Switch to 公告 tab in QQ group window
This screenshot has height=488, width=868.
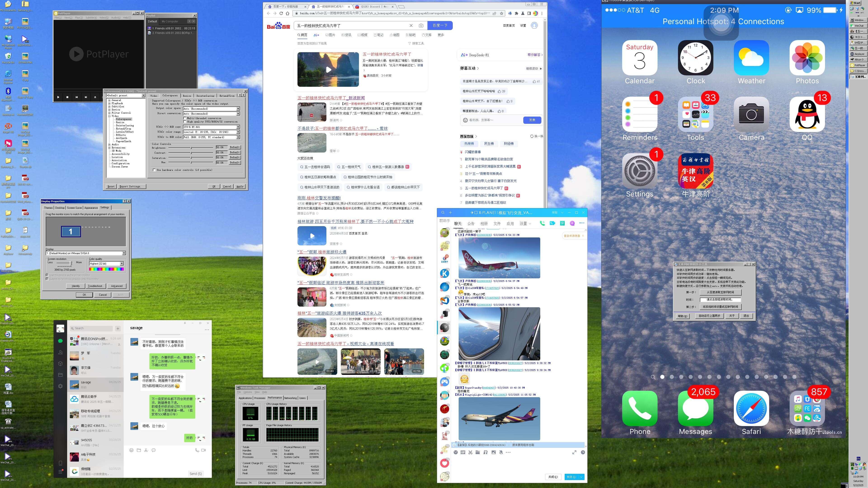click(x=471, y=223)
